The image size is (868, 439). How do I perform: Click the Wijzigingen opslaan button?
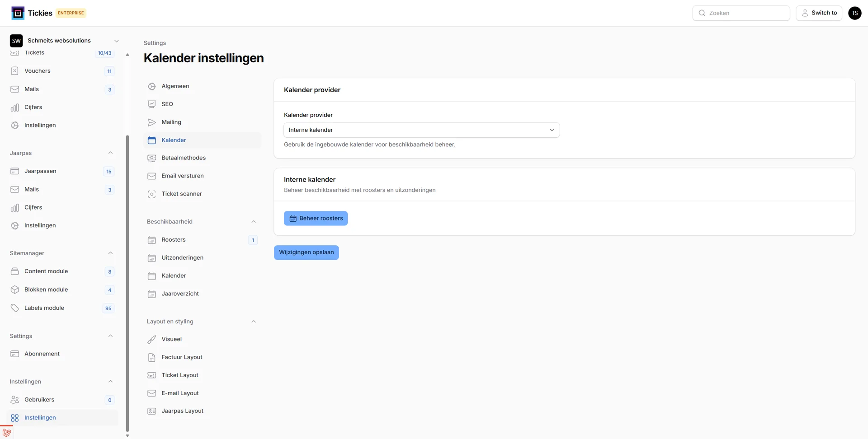point(306,252)
